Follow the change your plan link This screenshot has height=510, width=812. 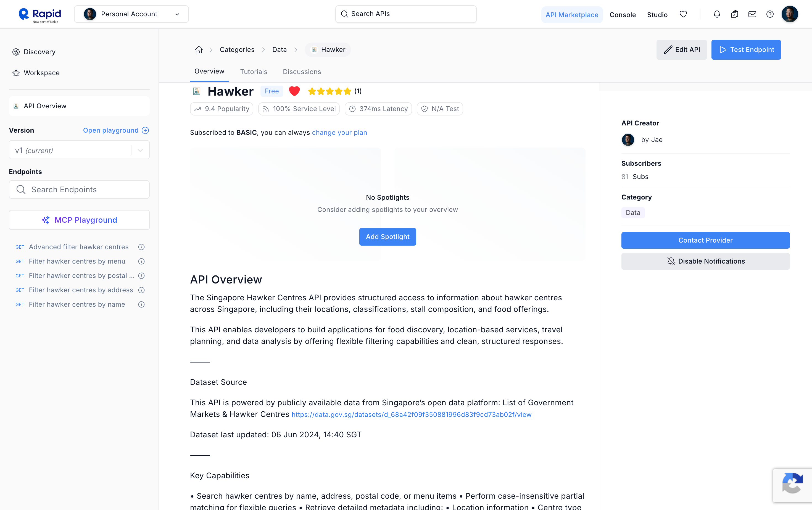339,133
